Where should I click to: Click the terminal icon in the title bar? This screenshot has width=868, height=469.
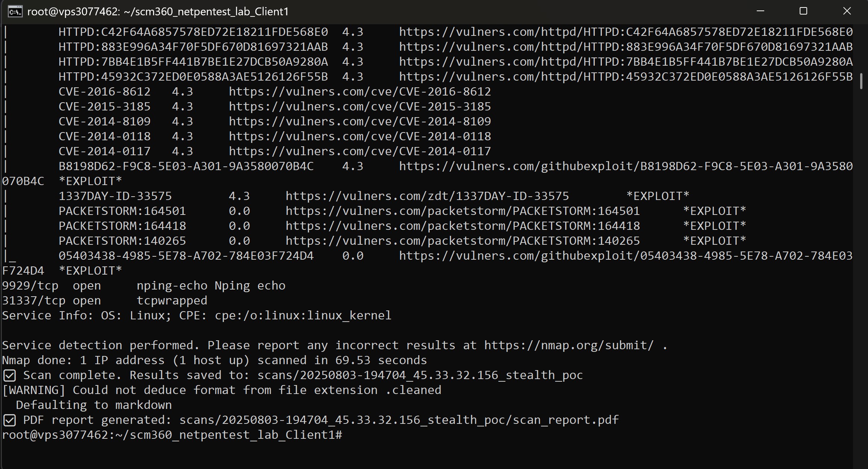pyautogui.click(x=15, y=11)
